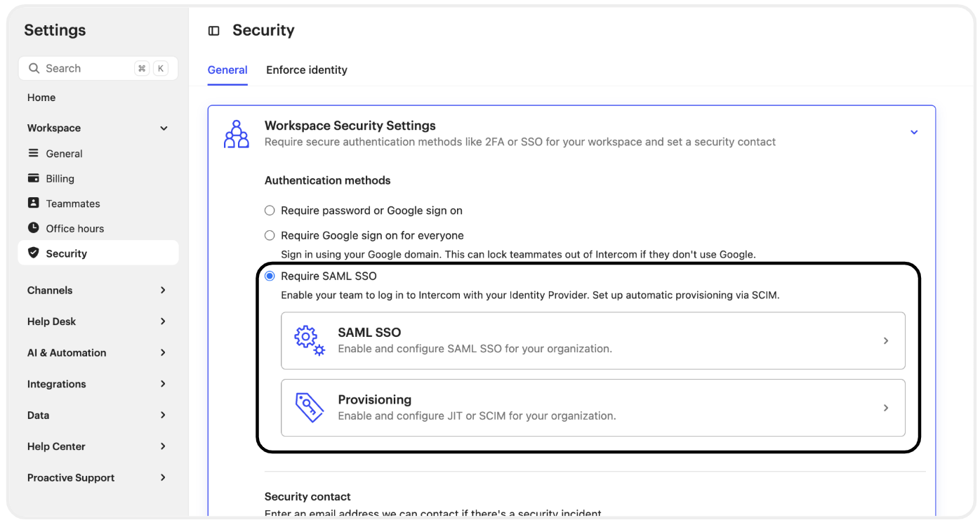The image size is (980, 525).
Task: Click the Billing card icon
Action: 33,178
